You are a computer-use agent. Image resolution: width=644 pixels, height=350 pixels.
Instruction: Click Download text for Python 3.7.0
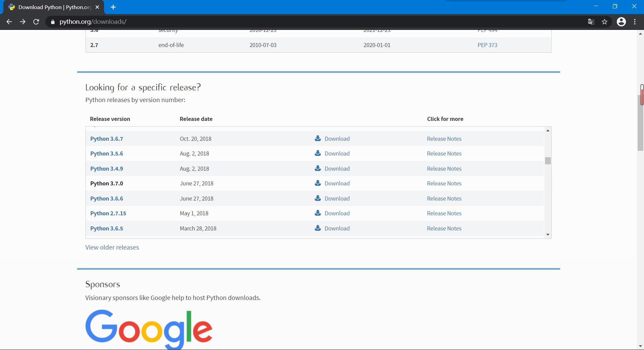click(337, 183)
